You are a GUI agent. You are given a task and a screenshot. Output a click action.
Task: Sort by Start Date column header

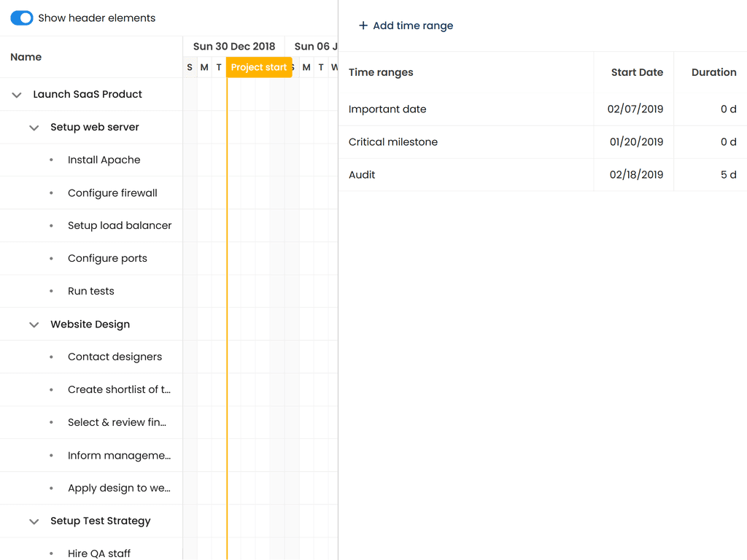point(636,72)
